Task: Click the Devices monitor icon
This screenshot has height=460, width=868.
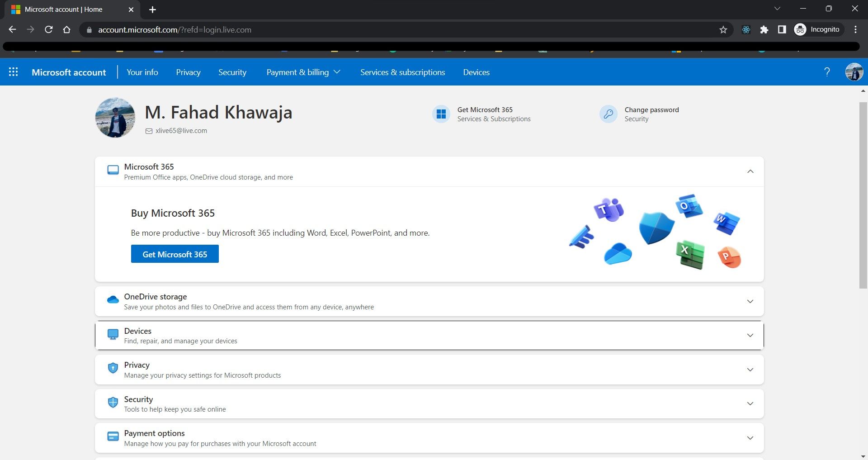Action: tap(113, 334)
